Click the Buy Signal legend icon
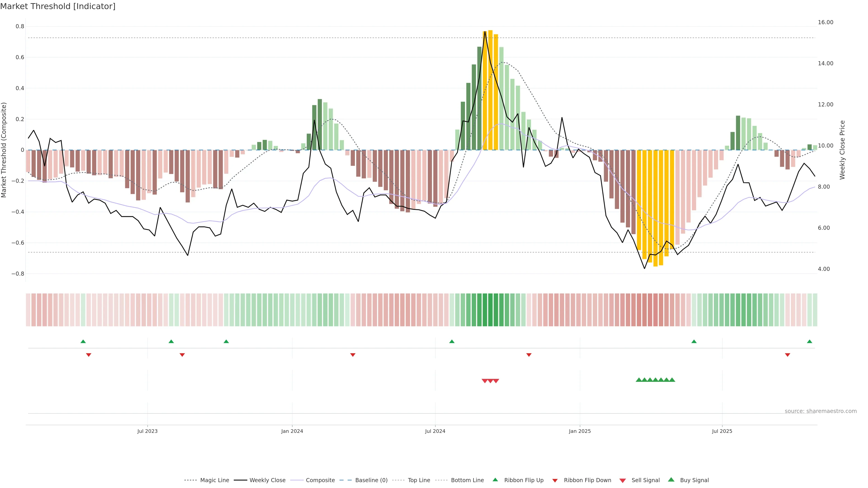 click(671, 480)
